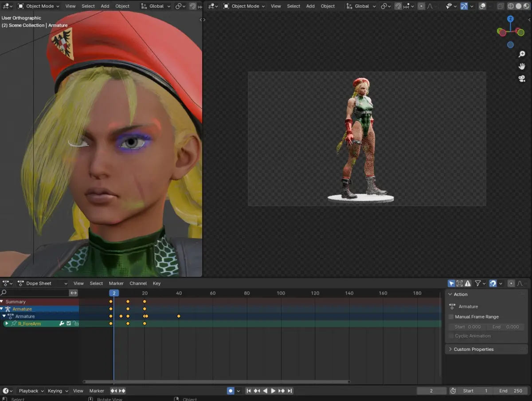This screenshot has height=401, width=532.
Task: Click the zoom gizmo in right viewport
Action: (x=522, y=55)
